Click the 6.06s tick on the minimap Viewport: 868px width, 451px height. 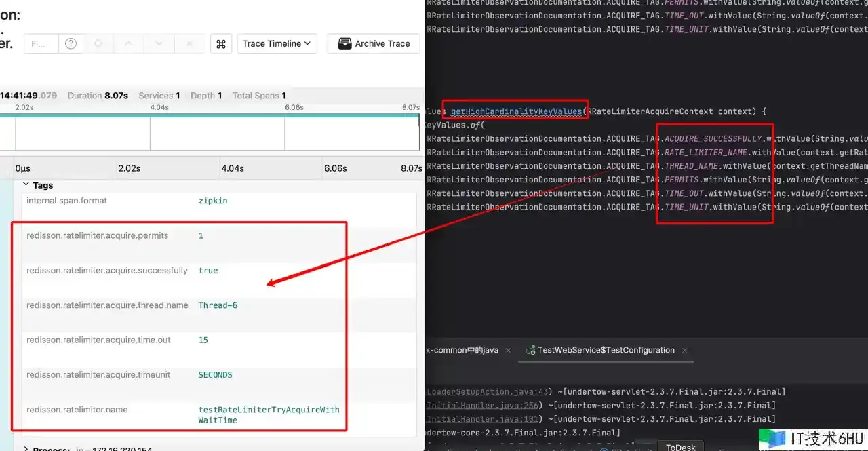pyautogui.click(x=294, y=107)
